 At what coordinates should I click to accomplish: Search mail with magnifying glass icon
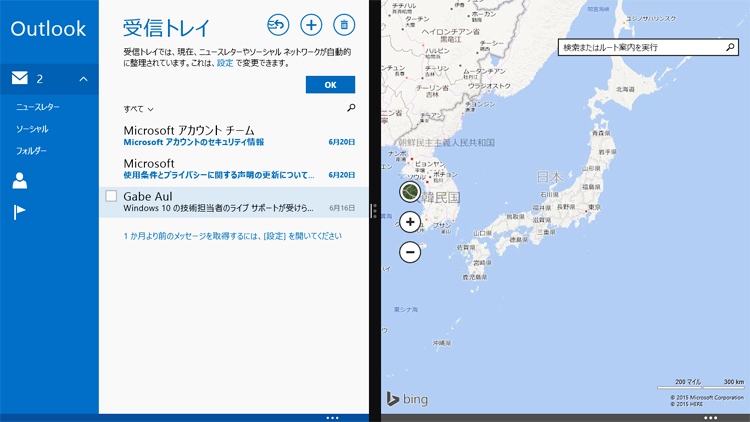tap(351, 108)
